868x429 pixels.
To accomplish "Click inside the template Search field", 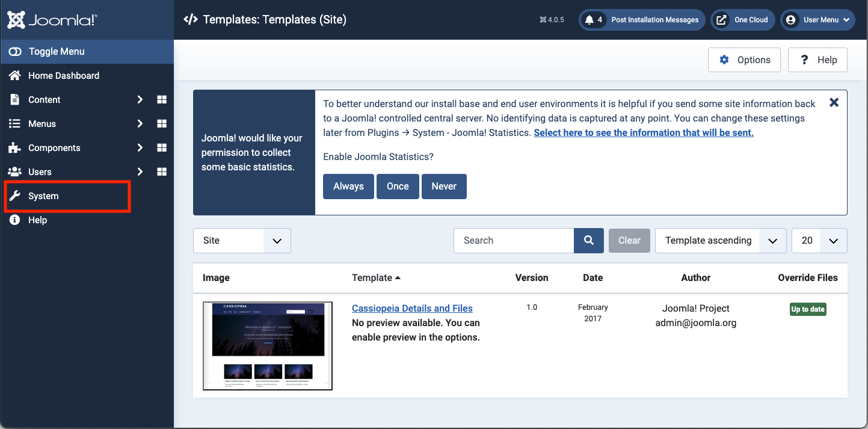I will 514,240.
